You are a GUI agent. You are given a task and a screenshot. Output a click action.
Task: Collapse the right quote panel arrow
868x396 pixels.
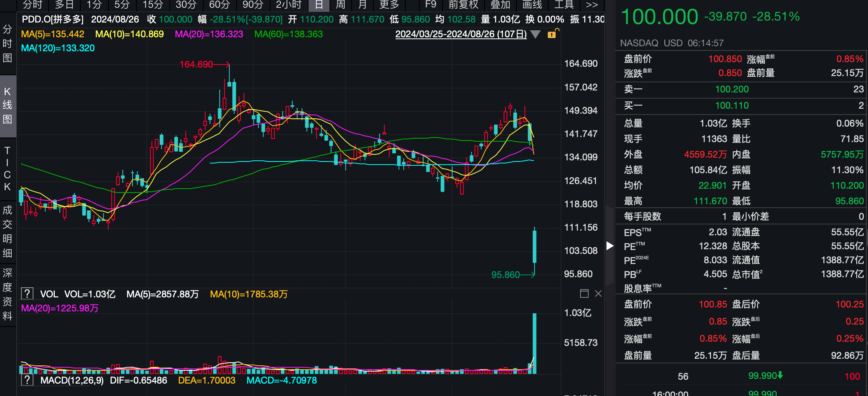click(x=610, y=246)
